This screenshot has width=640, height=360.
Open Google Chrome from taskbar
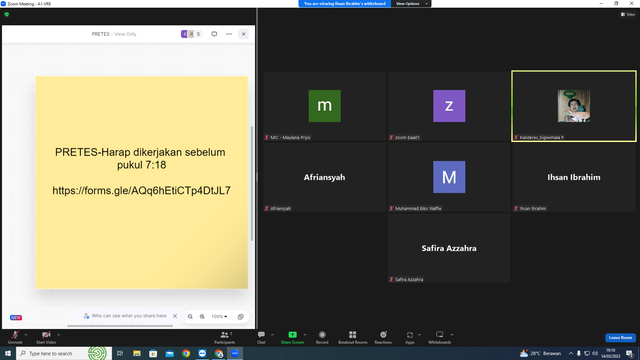(186, 353)
